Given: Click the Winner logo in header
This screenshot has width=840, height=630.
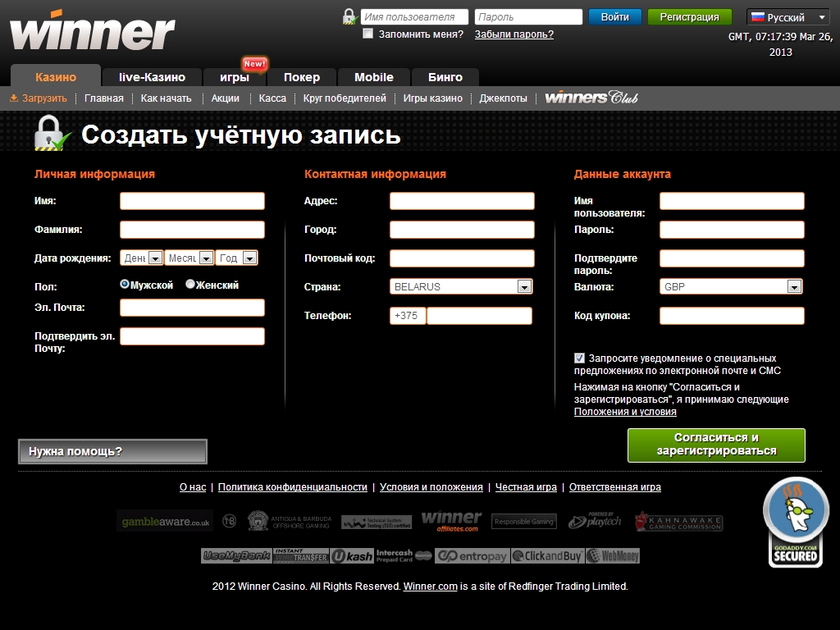Looking at the screenshot, I should pos(92,31).
